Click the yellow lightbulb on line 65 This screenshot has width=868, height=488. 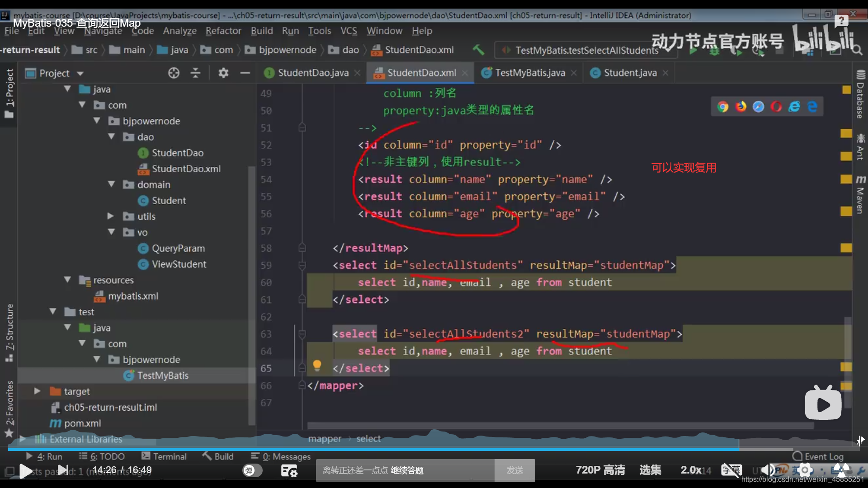point(317,365)
